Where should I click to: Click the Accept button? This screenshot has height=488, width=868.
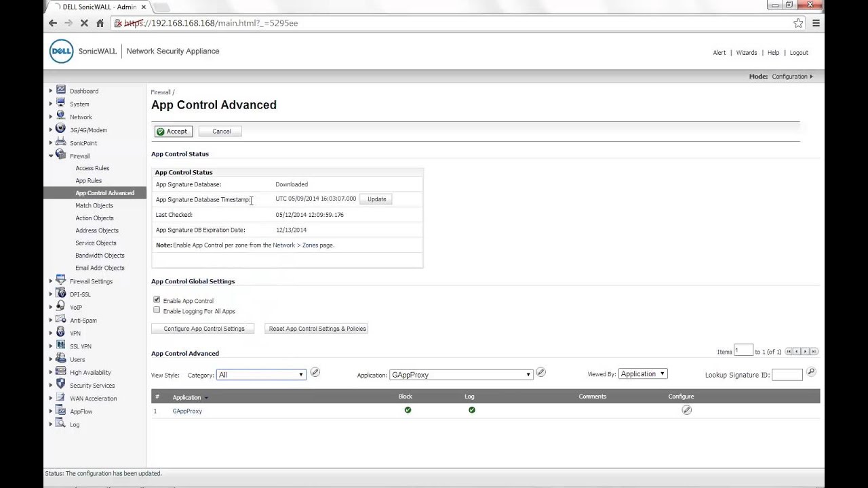tap(173, 131)
